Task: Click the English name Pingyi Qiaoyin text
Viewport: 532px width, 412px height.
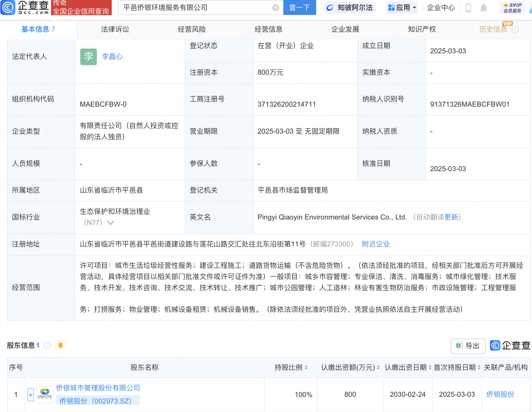Action: 332,217
